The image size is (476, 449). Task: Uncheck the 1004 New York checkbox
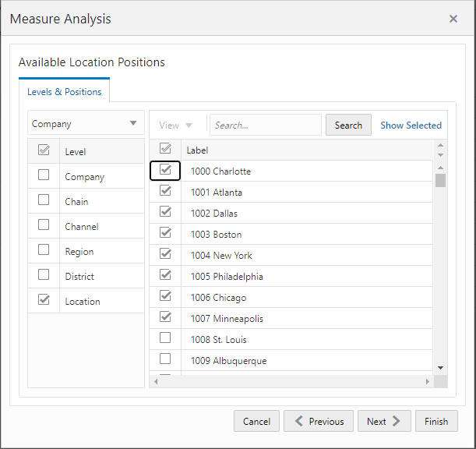pos(165,253)
